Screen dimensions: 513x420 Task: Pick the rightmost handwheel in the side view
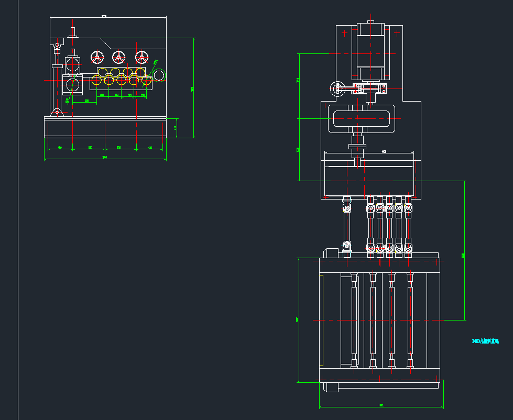coord(141,57)
